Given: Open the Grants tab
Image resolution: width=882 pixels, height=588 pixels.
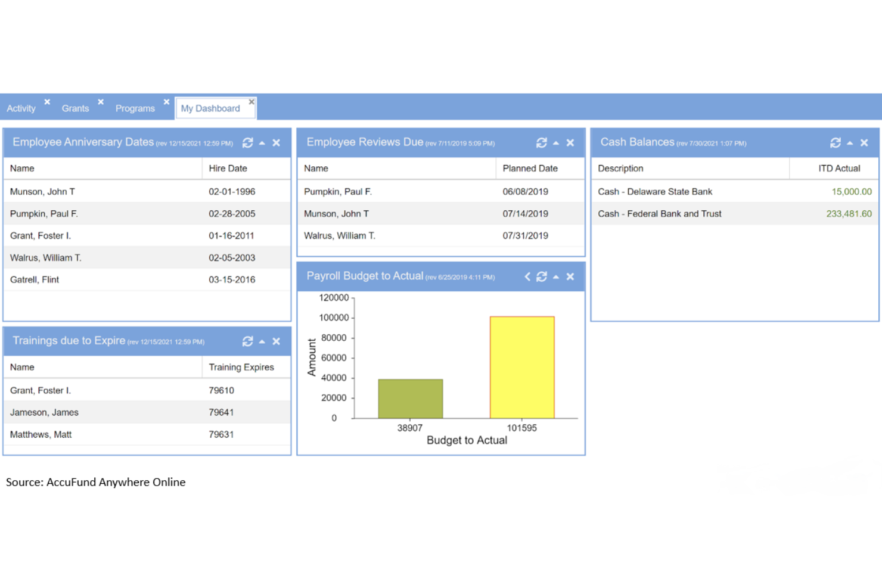Looking at the screenshot, I should point(75,108).
